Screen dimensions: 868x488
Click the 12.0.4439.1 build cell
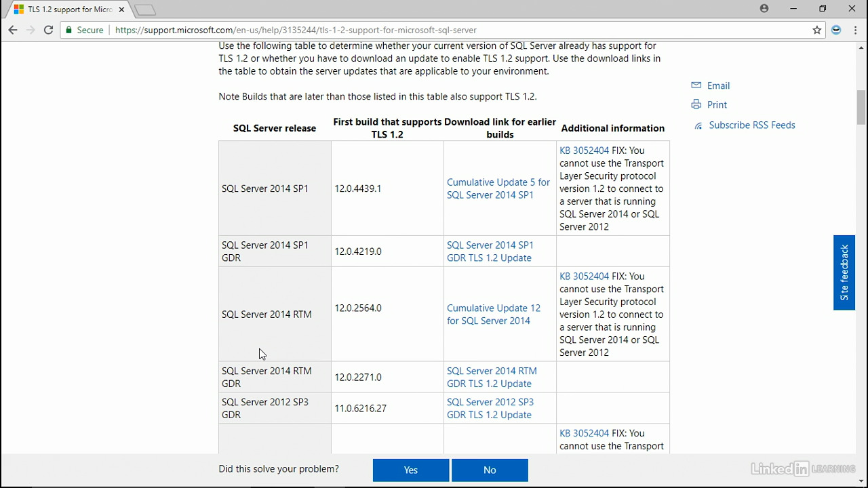pos(387,188)
